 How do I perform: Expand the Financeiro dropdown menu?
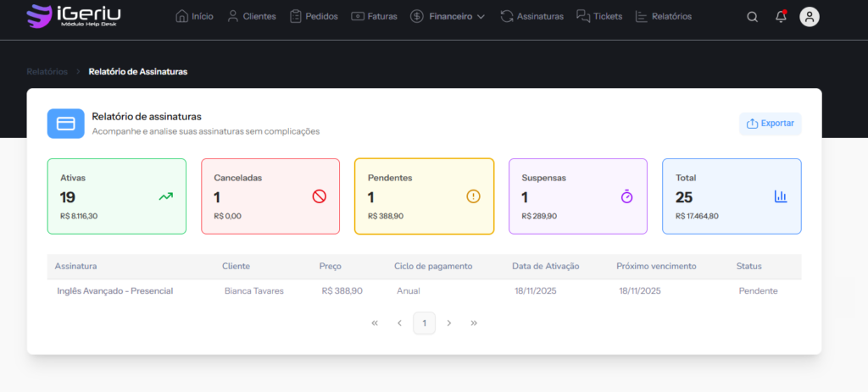[x=448, y=16]
